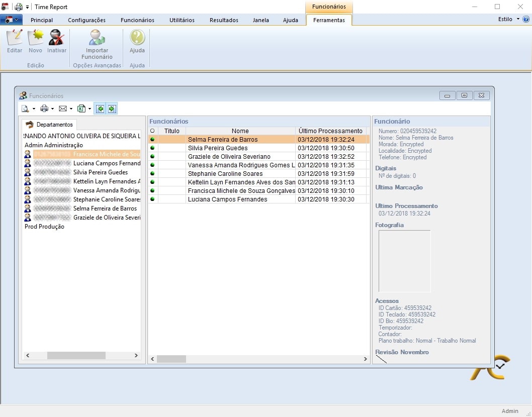Click the quick access printer icon in title bar
The height and width of the screenshot is (417, 532).
pyautogui.click(x=19, y=7)
